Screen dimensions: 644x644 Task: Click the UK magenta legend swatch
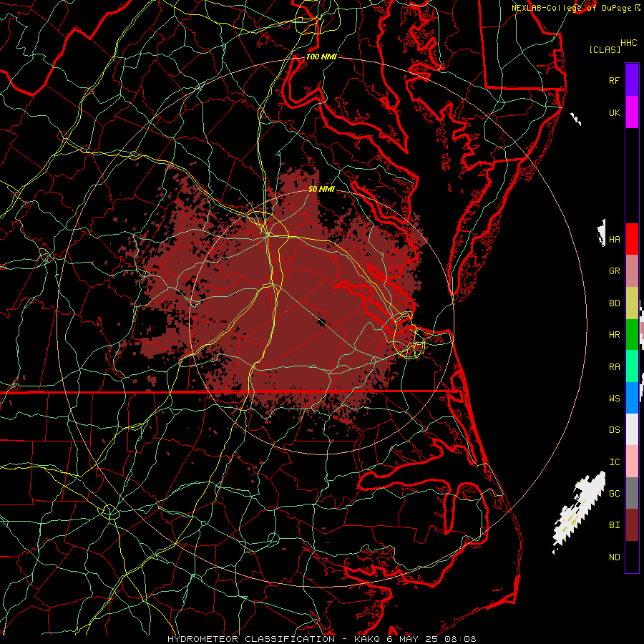[632, 112]
